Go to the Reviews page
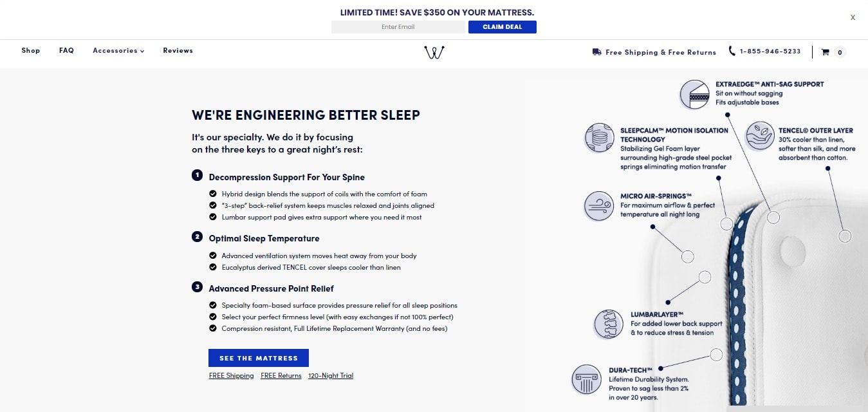This screenshot has height=412, width=868. (x=178, y=50)
